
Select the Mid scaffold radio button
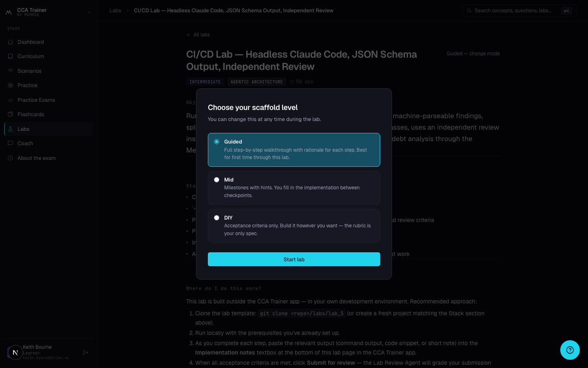[217, 180]
